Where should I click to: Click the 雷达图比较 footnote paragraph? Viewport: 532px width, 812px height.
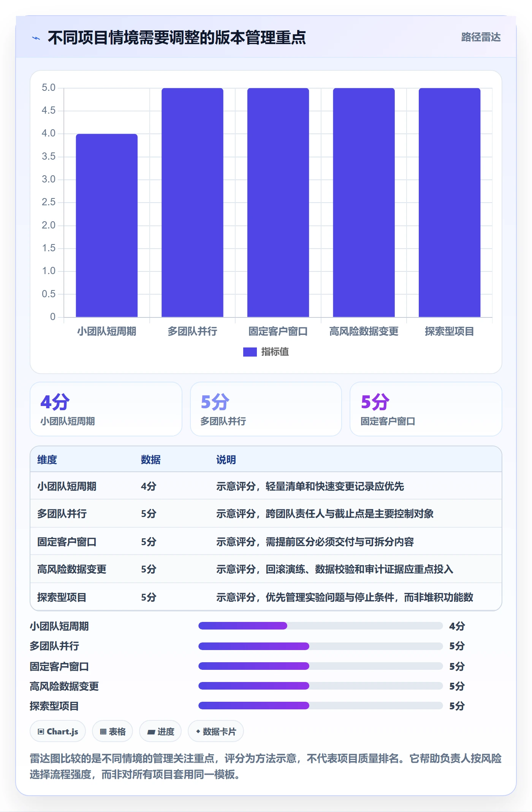pos(266,766)
